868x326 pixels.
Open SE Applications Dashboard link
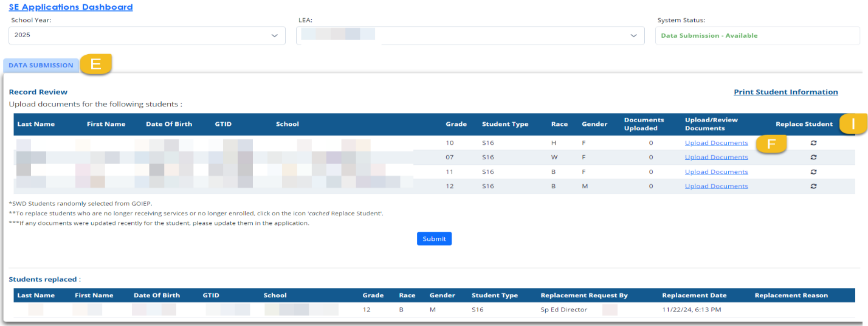point(71,7)
